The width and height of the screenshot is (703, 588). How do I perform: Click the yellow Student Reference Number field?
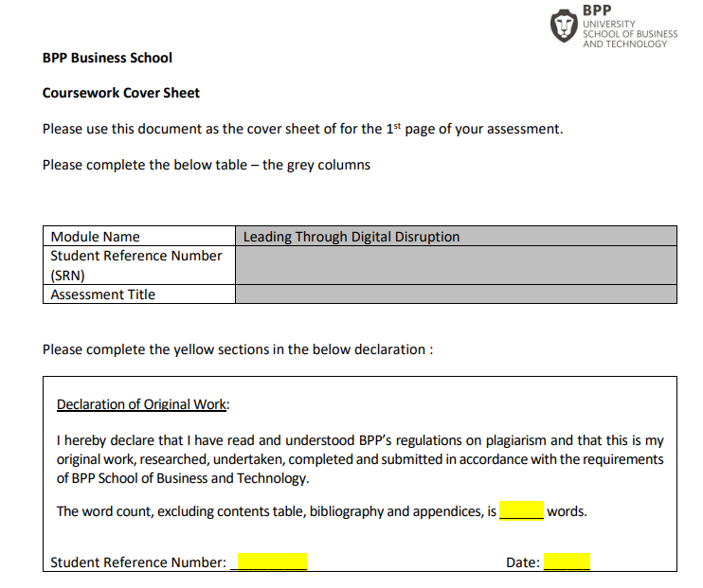pyautogui.click(x=272, y=562)
